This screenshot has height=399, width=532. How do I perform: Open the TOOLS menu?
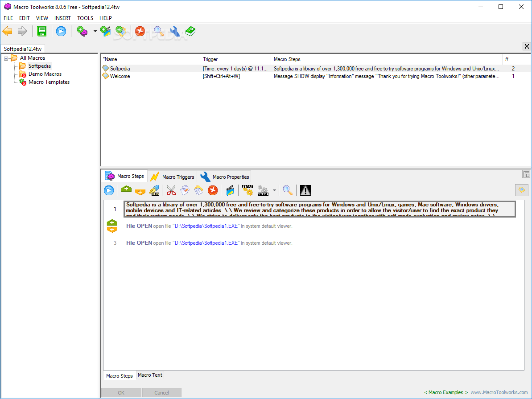[85, 18]
